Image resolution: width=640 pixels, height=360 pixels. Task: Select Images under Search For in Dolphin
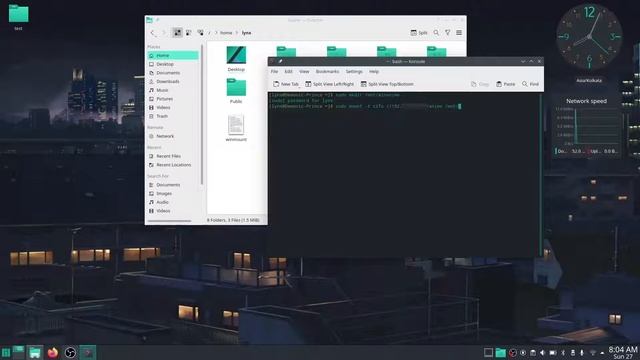(x=173, y=193)
